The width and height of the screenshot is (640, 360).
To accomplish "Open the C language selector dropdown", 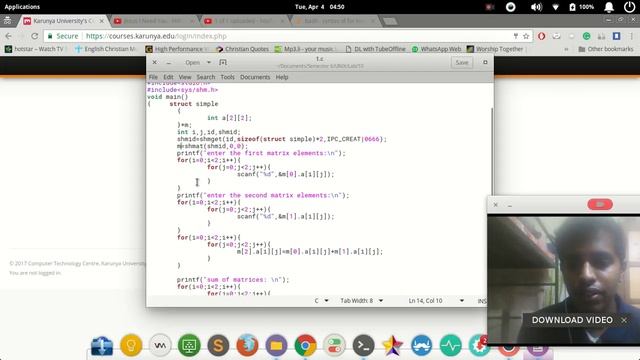I will pyautogui.click(x=322, y=301).
